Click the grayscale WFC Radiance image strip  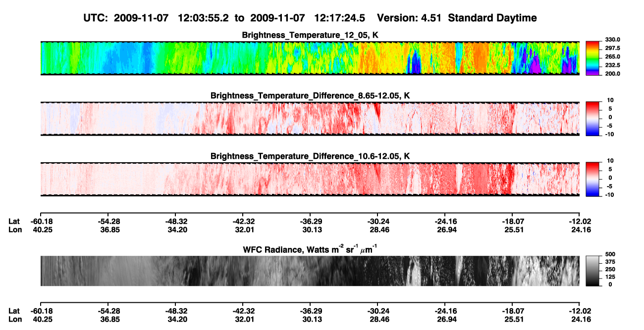click(x=310, y=271)
